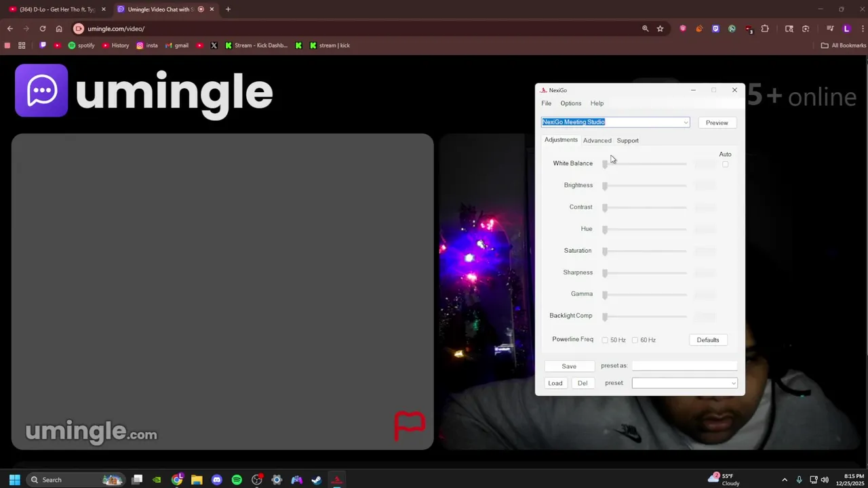868x488 pixels.
Task: Click the Save preset button
Action: (x=569, y=366)
